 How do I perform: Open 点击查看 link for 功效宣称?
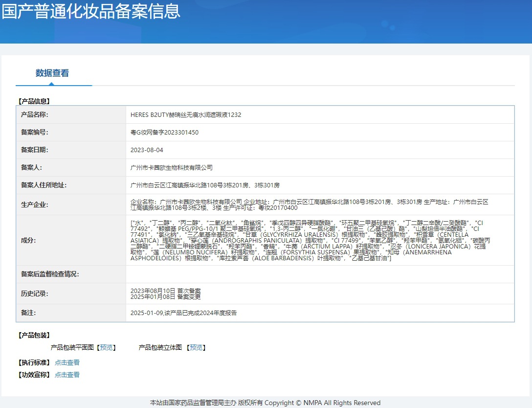pyautogui.click(x=67, y=375)
